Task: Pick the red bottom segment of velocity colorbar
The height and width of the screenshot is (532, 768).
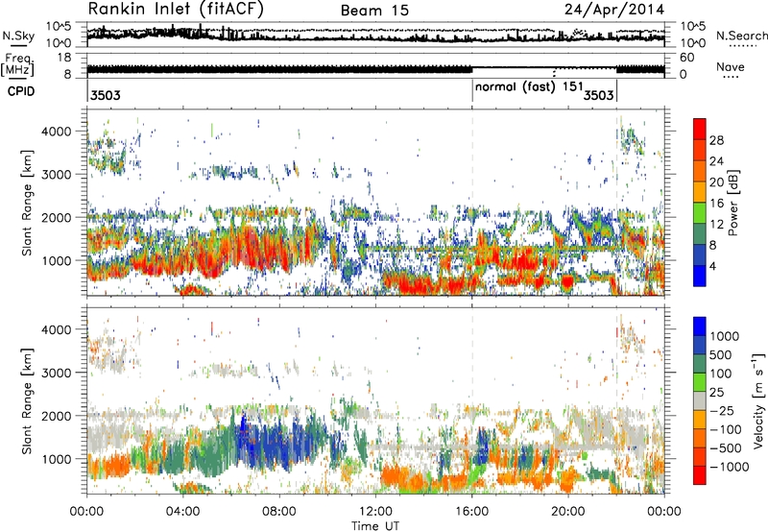Action: (700, 475)
